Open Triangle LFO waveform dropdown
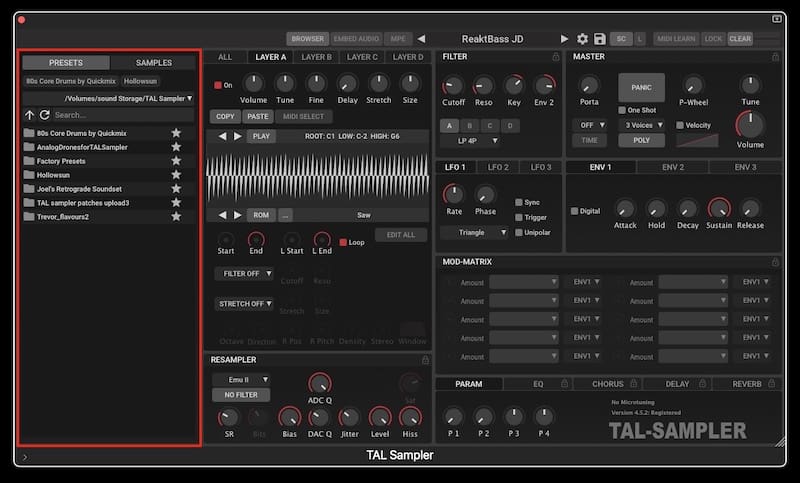800x483 pixels. 474,233
